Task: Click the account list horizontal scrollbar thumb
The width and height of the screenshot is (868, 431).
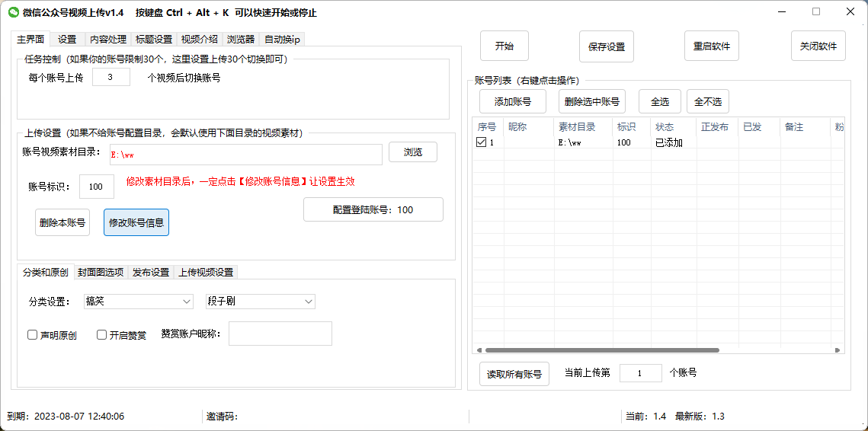Action: coord(602,350)
